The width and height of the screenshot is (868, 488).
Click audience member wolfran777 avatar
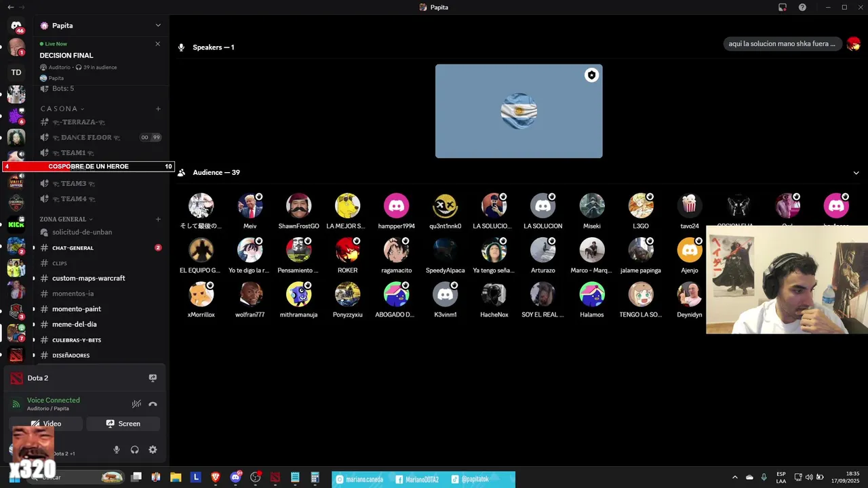coord(250,294)
